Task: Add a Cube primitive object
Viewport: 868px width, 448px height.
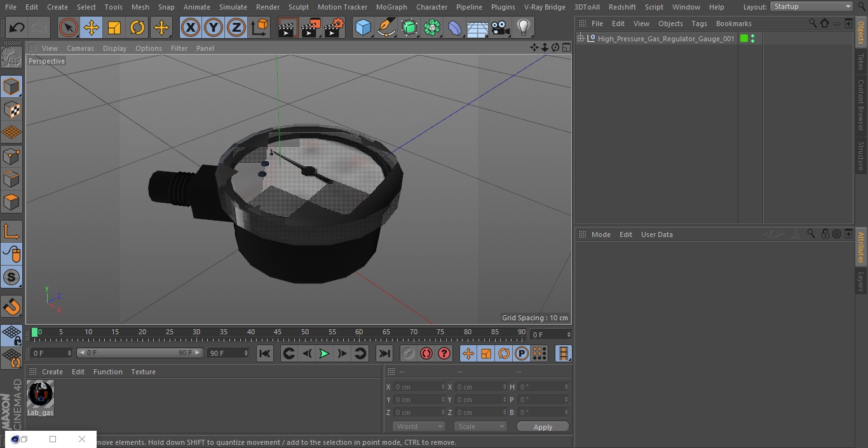Action: [x=363, y=27]
